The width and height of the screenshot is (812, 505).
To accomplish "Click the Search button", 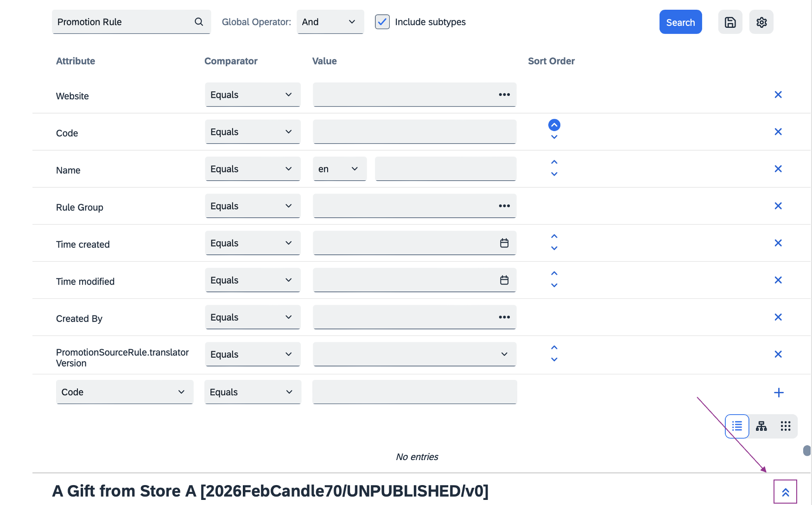I will [680, 22].
